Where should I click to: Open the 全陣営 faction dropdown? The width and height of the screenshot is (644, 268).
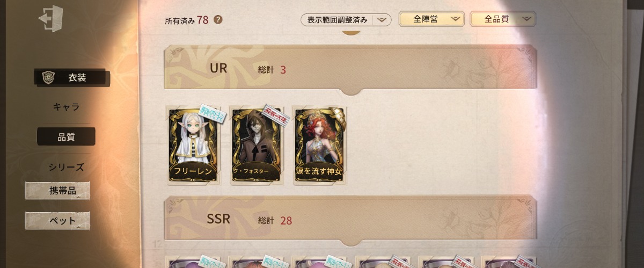(x=432, y=19)
